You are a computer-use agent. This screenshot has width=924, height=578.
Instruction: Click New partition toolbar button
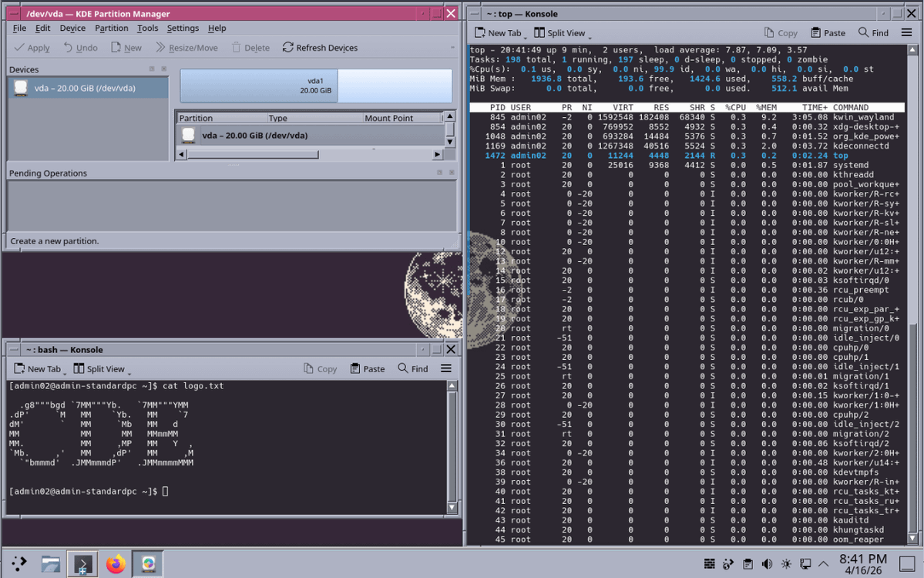coord(126,48)
